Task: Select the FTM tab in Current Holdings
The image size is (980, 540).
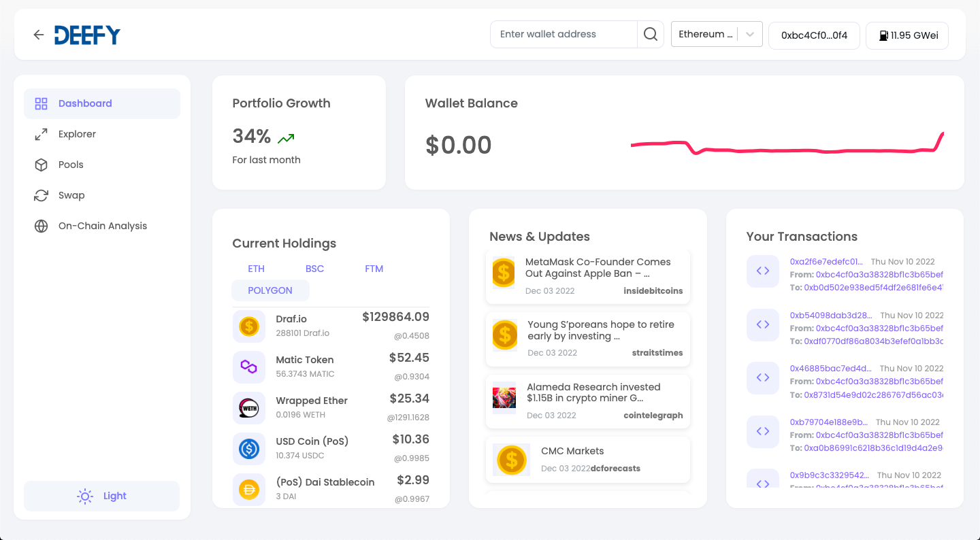Action: coord(374,269)
